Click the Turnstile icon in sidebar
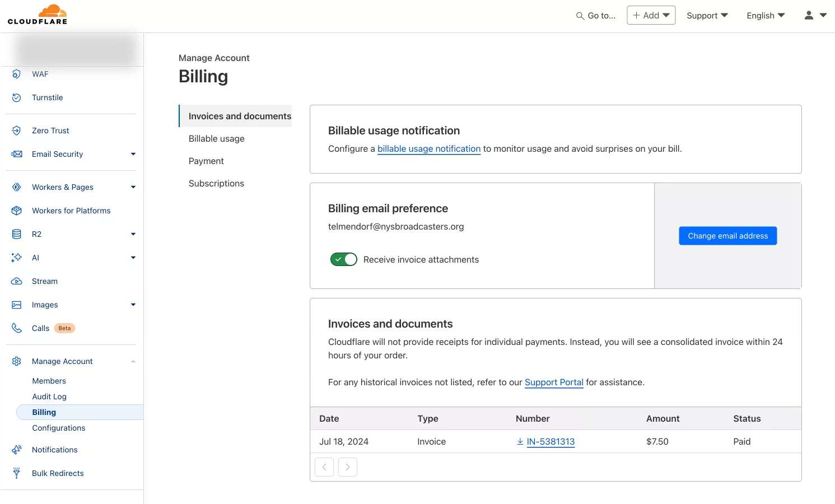Viewport: 835px width, 504px height. (x=17, y=97)
